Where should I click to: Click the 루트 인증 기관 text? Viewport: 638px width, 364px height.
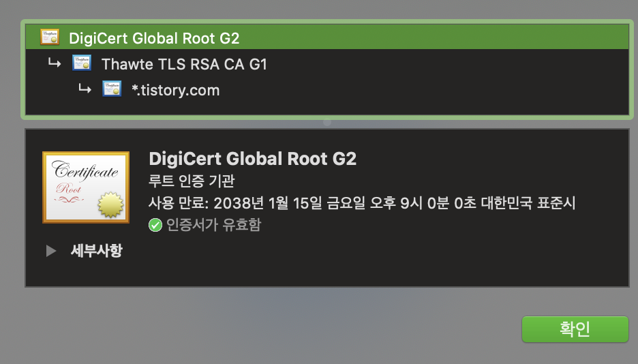point(192,181)
